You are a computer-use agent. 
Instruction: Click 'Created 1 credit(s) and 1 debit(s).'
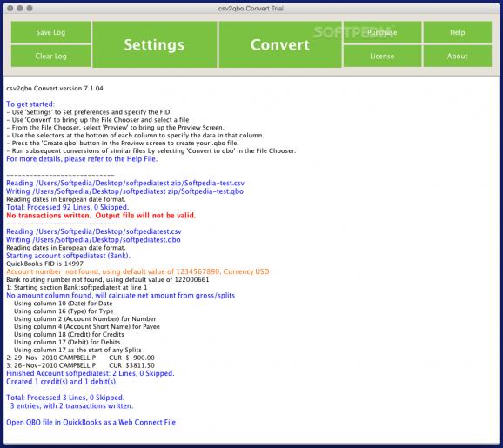click(62, 382)
